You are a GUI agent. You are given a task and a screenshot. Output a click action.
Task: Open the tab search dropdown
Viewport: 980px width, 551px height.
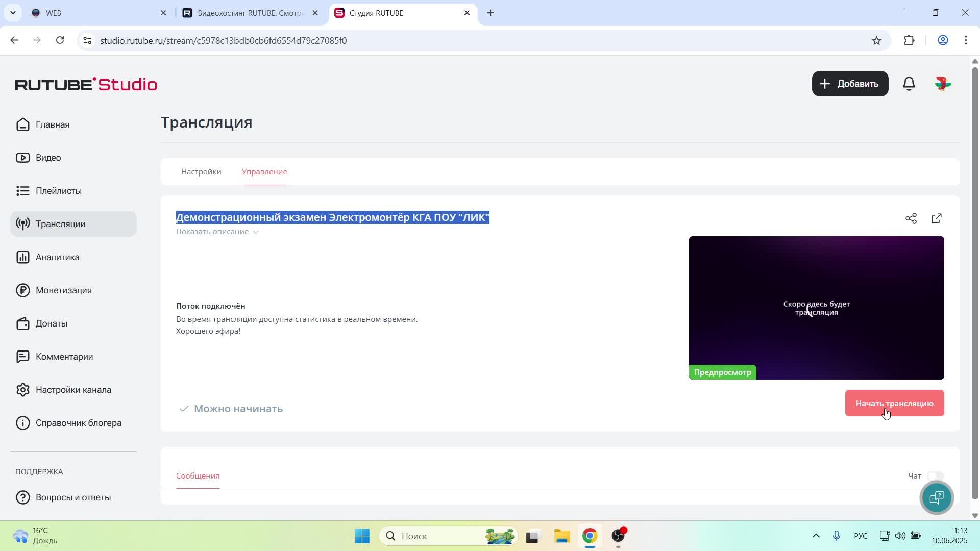[13, 13]
